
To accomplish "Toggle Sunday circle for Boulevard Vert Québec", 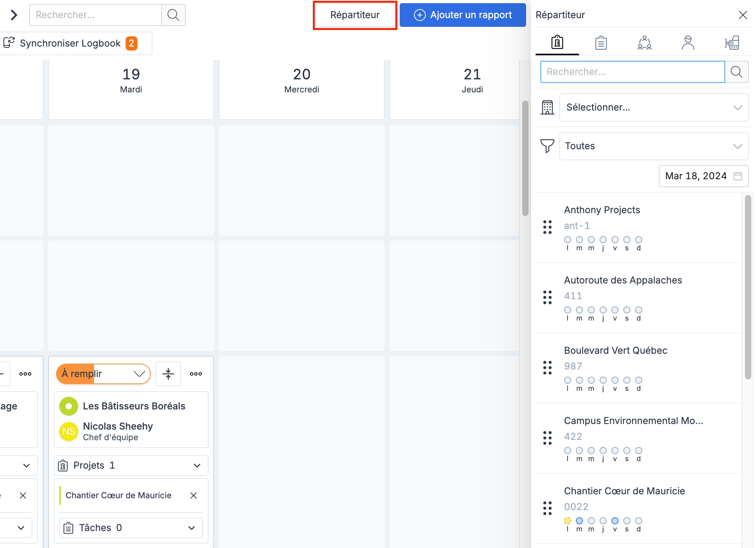I will click(639, 380).
